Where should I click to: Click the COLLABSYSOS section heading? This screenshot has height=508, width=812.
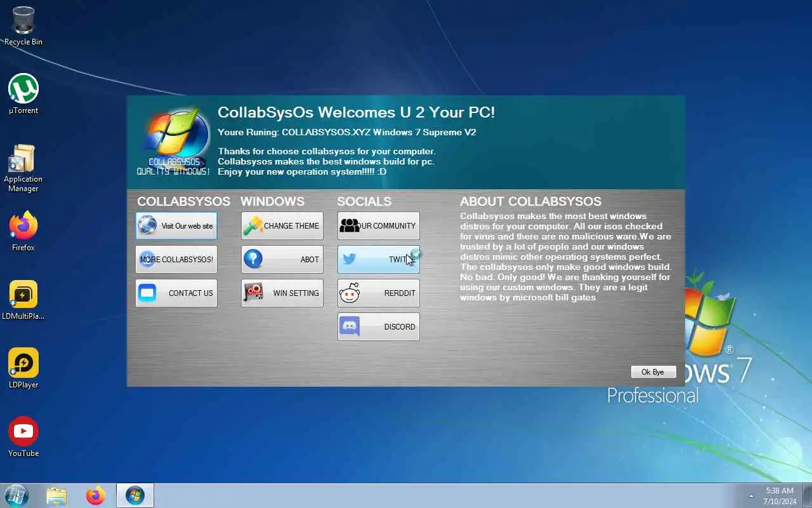pos(183,201)
